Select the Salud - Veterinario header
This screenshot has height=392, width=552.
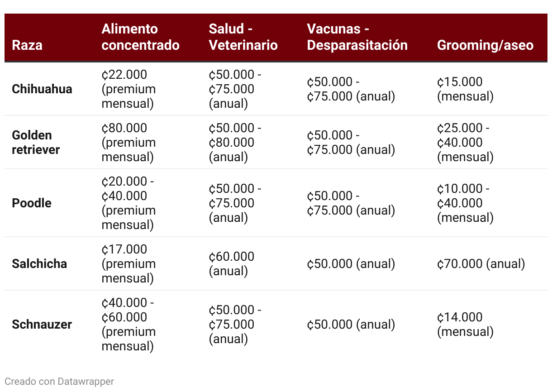[x=243, y=37]
